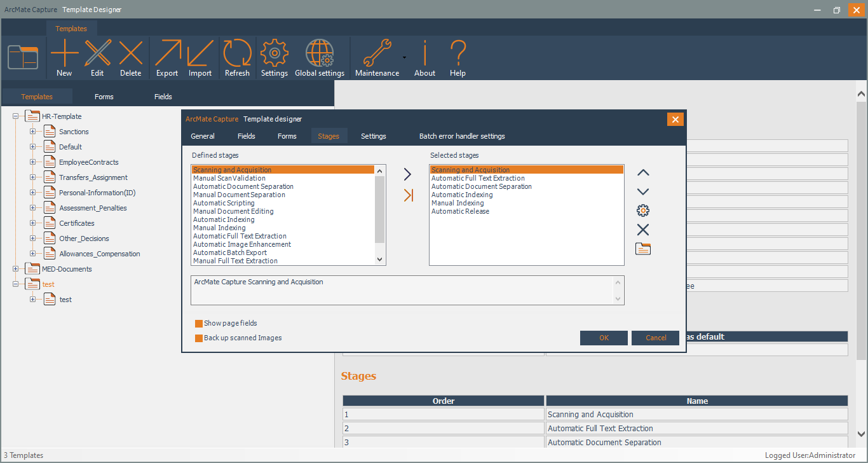This screenshot has width=868, height=463.
Task: Toggle Back up scanned Images checkbox
Action: click(x=199, y=338)
